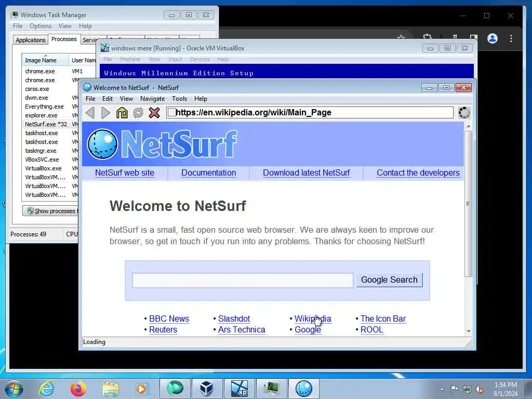
Task: Follow the Ars Technica link
Action: point(242,329)
